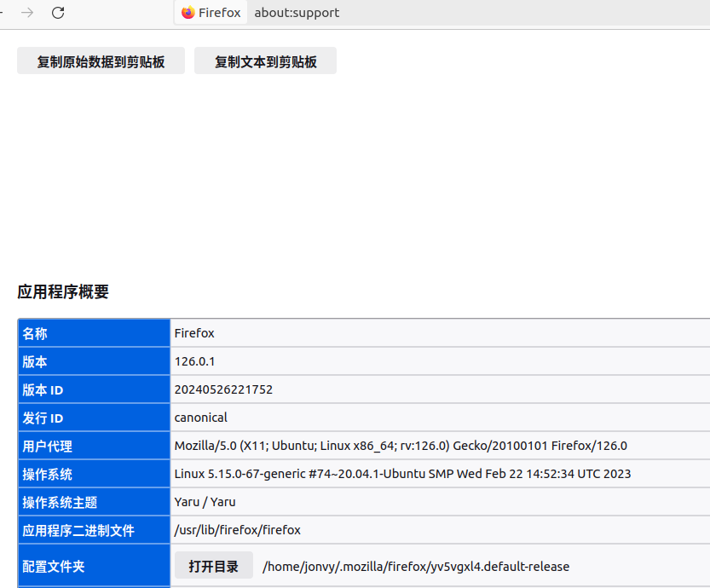Select the 版本 ID row header
The width and height of the screenshot is (710, 588).
click(x=94, y=389)
